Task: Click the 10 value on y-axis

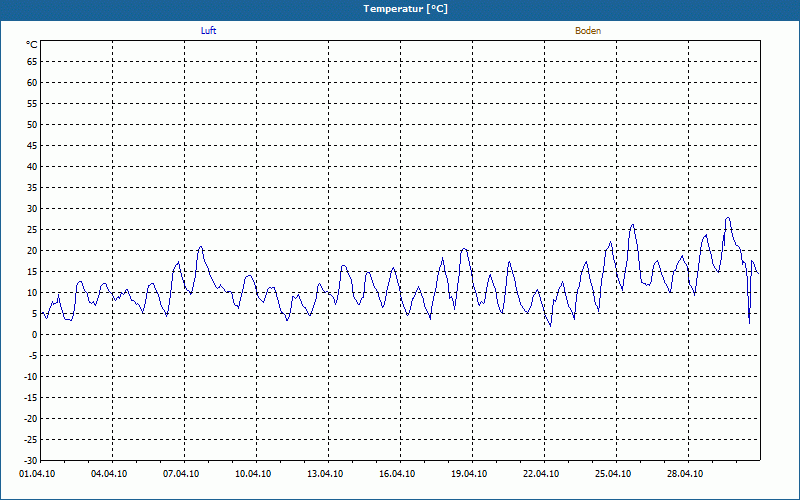Action: pyautogui.click(x=32, y=293)
